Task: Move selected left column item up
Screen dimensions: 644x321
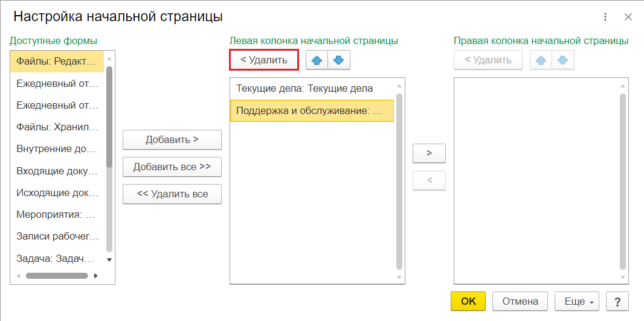Action: click(x=317, y=60)
